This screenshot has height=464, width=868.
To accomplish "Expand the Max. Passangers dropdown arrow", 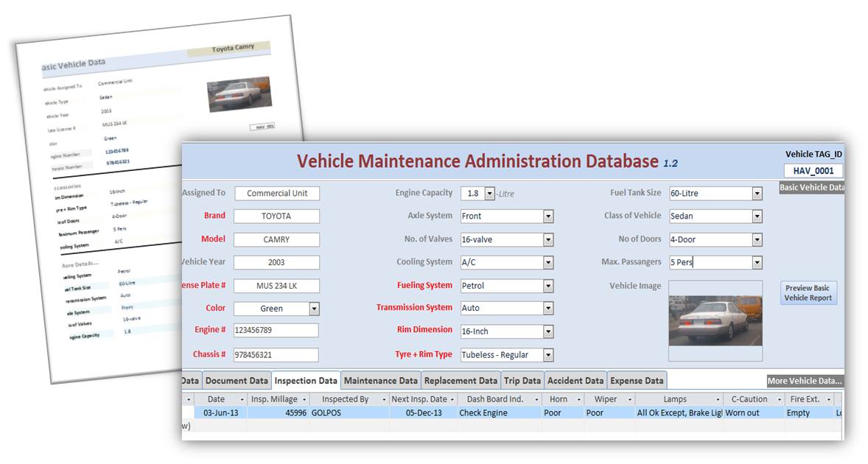I will pos(757,263).
